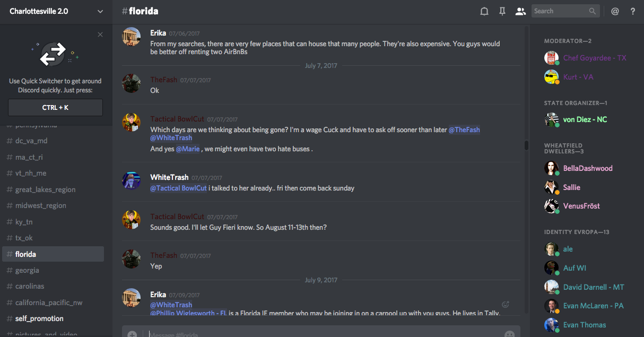Viewport: 644px width, 337px height.
Task: Click the Phillip Wiglesworth mention
Action: 188,313
